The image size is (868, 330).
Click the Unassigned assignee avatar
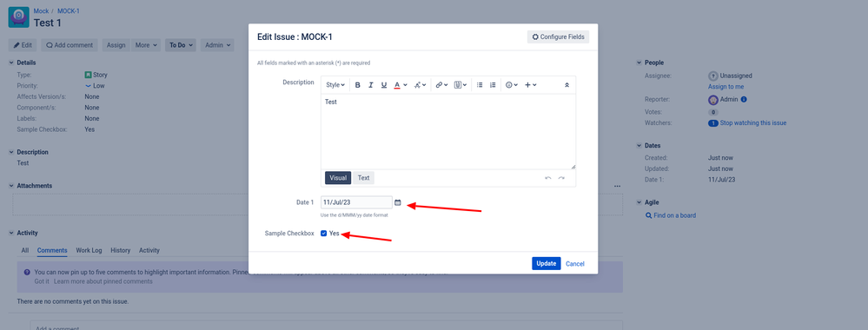713,76
